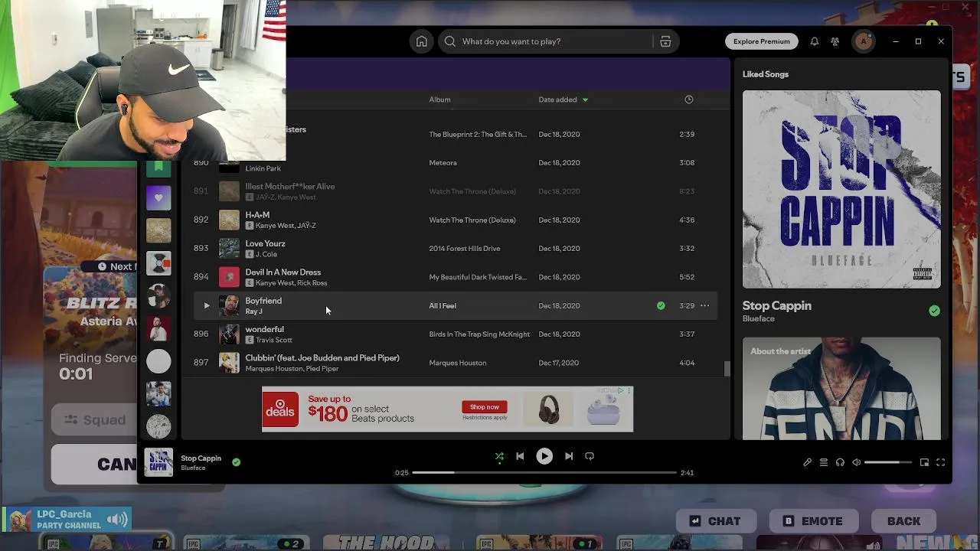
Task: Click Shop now in the Target ad
Action: 484,407
